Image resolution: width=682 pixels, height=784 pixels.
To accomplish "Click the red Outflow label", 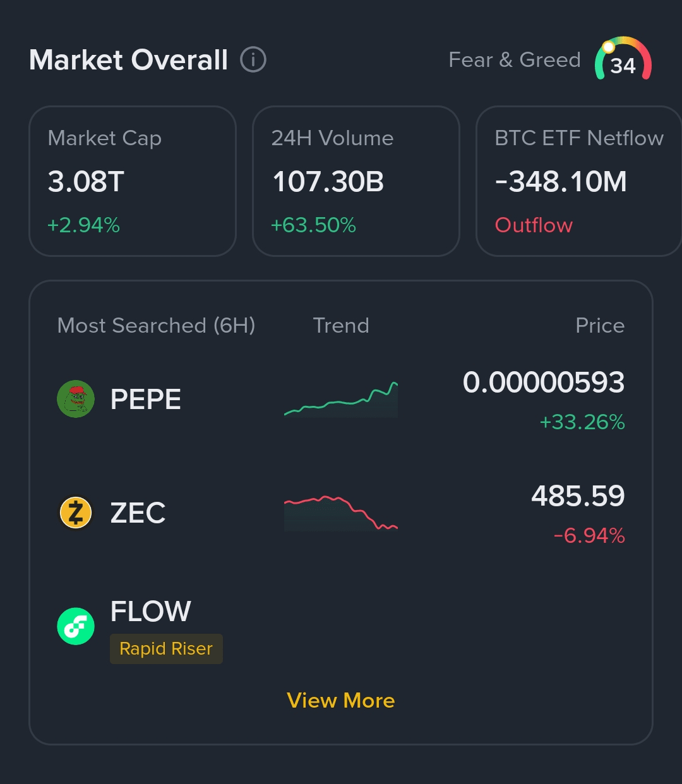I will [534, 225].
